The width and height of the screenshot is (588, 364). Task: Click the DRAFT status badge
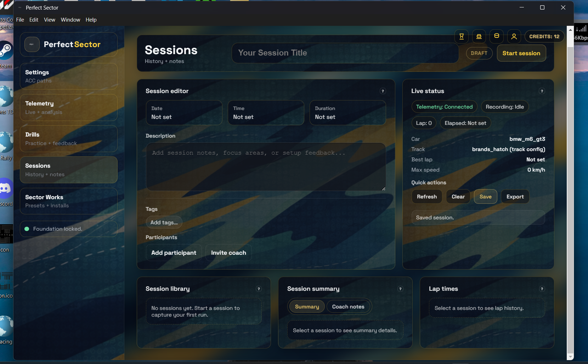(x=479, y=53)
